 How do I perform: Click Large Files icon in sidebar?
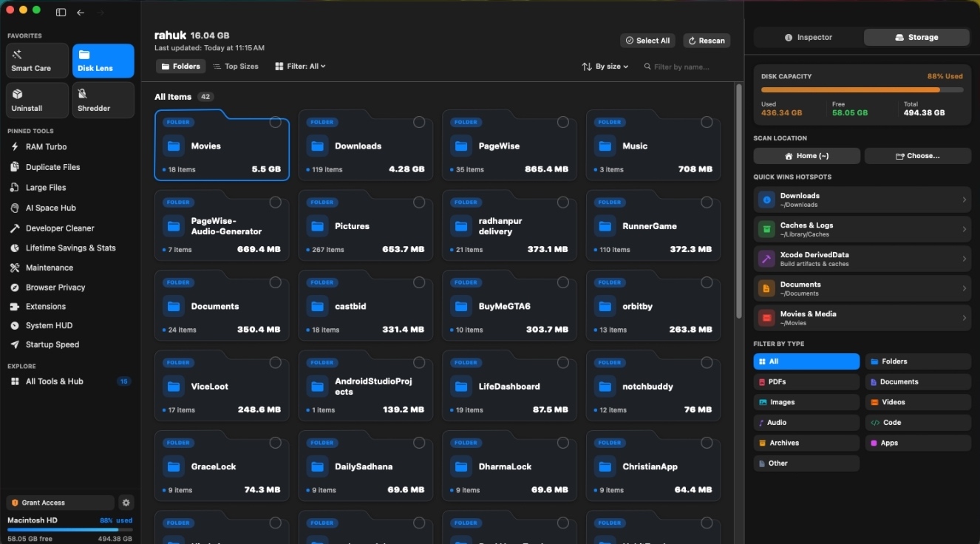pyautogui.click(x=15, y=188)
